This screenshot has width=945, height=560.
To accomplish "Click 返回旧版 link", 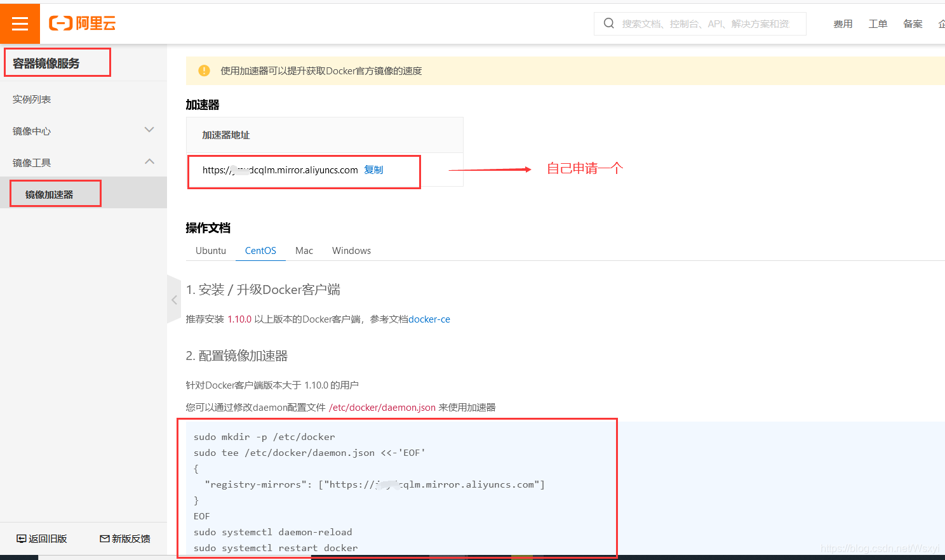I will (x=42, y=538).
